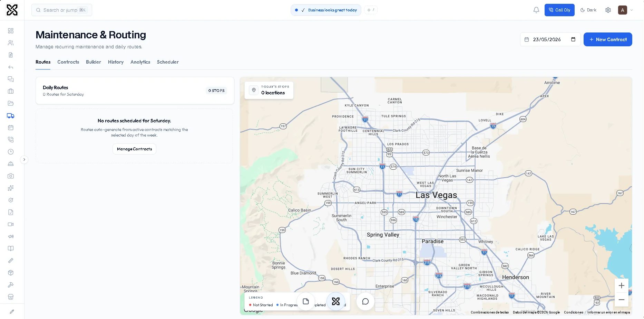Viewport: 644px width, 319px height.
Task: Switch to the History tab
Action: click(116, 62)
